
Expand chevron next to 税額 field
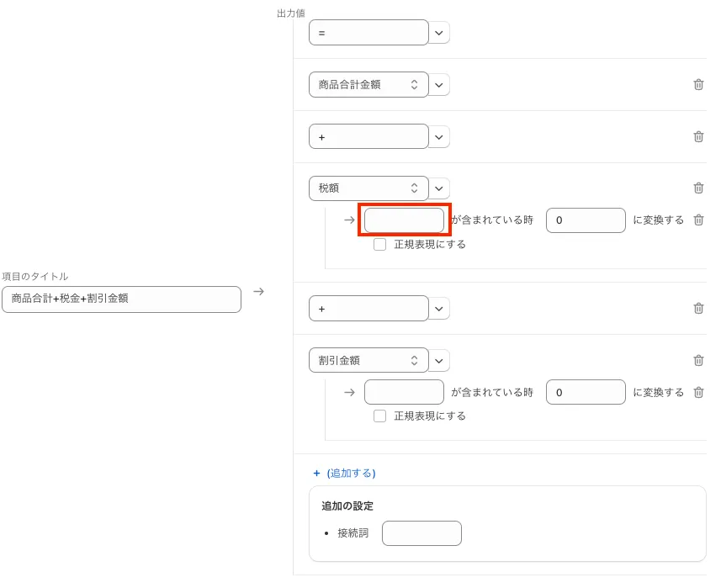coord(440,188)
